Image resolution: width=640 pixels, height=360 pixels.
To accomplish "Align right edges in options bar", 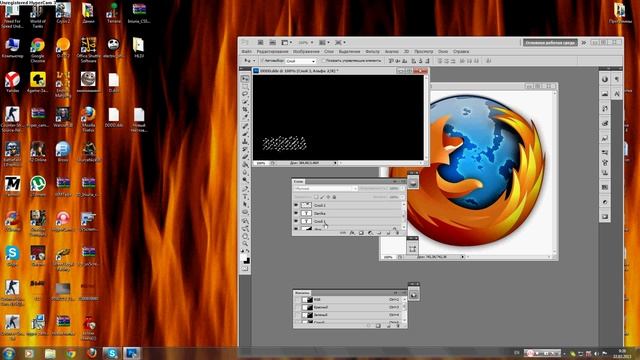I will pos(427,61).
